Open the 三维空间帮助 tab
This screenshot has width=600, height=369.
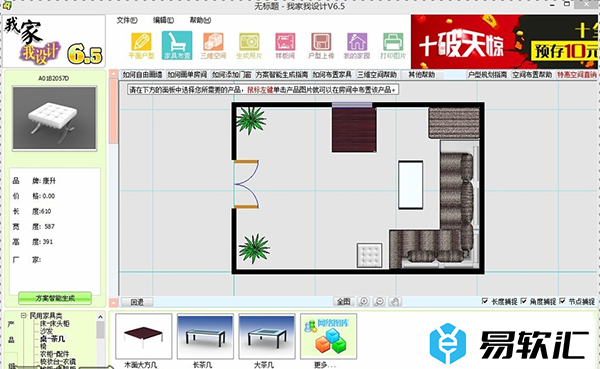pyautogui.click(x=377, y=75)
